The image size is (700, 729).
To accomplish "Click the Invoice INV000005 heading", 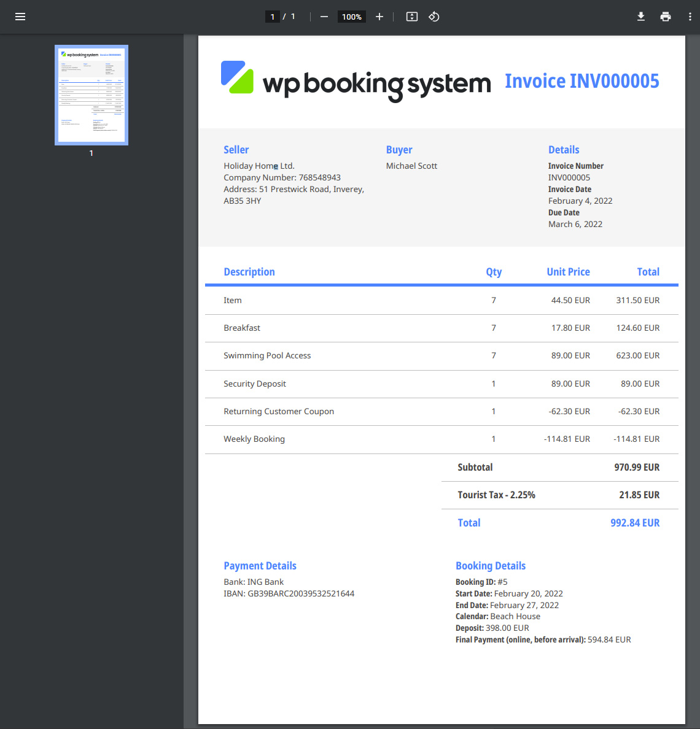I will tap(582, 81).
